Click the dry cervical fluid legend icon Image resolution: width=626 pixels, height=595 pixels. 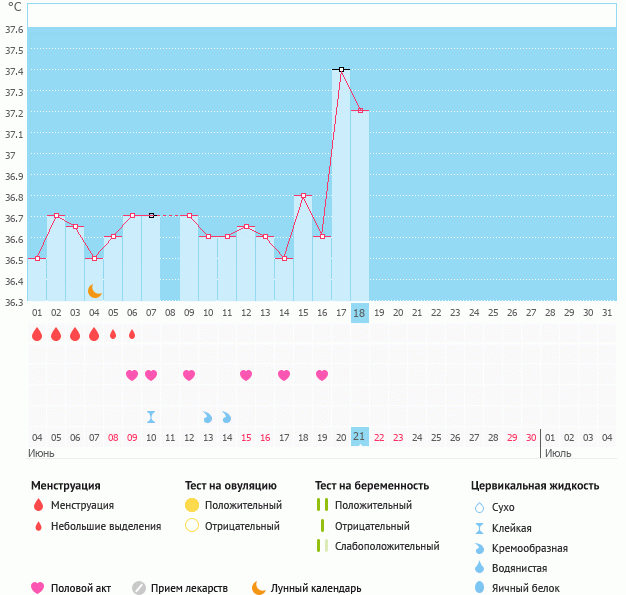click(x=482, y=508)
